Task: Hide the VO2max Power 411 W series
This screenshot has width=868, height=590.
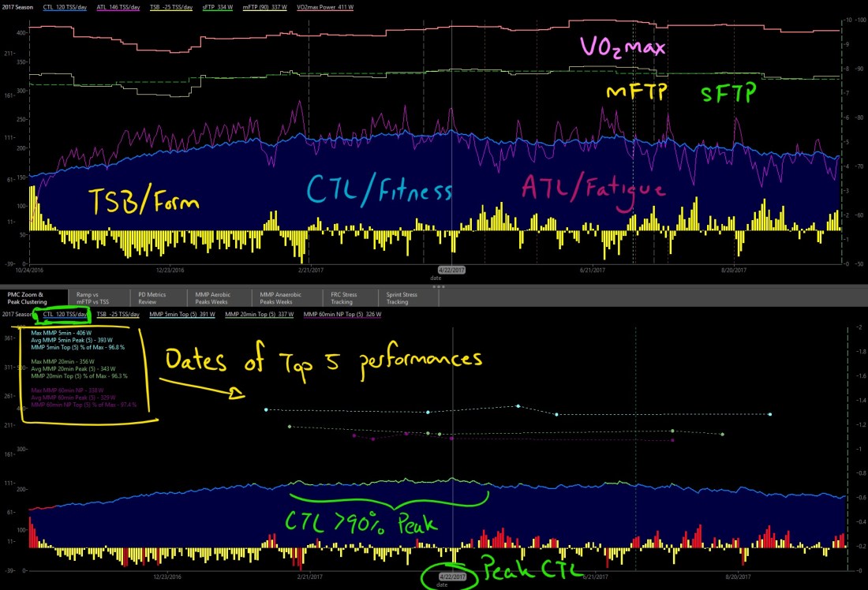Action: pyautogui.click(x=324, y=7)
